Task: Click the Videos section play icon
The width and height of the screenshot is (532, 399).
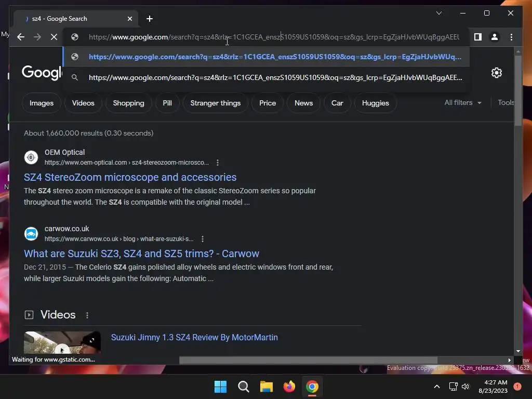Action: [29, 315]
